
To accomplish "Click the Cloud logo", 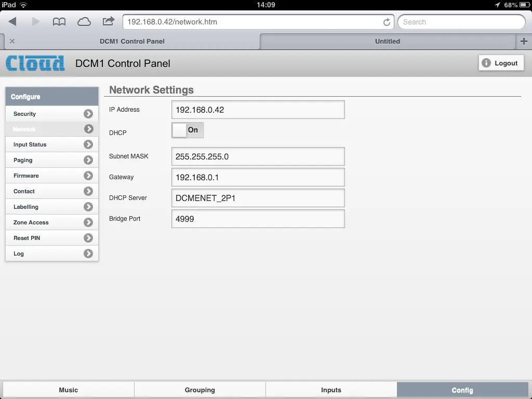I will point(35,63).
